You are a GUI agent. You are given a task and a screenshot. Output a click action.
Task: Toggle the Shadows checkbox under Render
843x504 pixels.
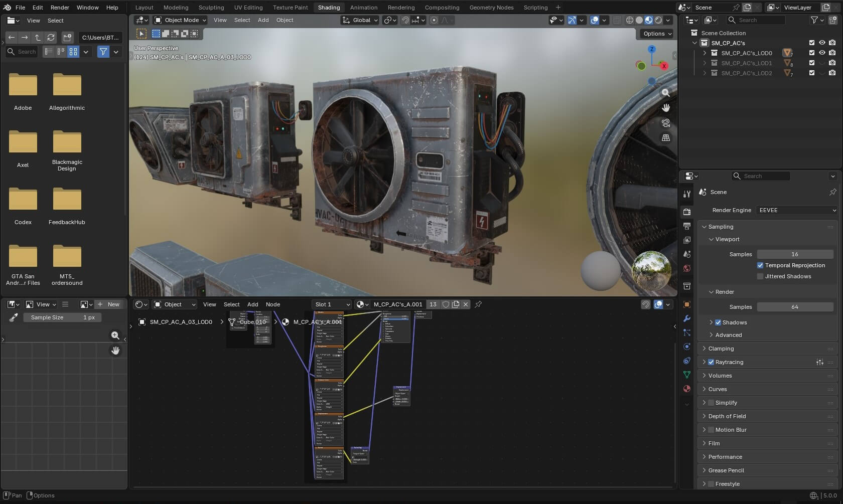pyautogui.click(x=718, y=322)
